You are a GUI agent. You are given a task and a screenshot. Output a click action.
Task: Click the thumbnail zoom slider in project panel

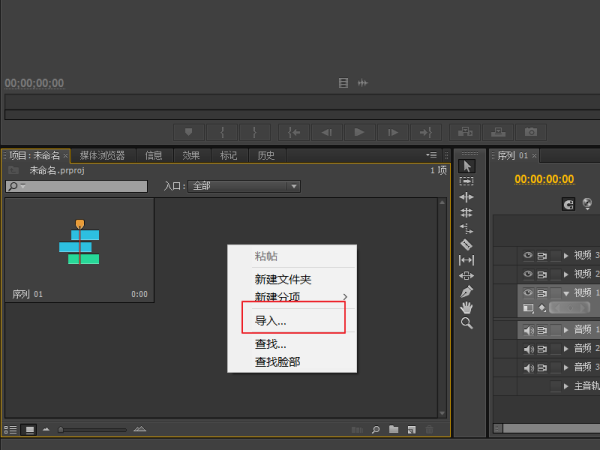[x=62, y=429]
